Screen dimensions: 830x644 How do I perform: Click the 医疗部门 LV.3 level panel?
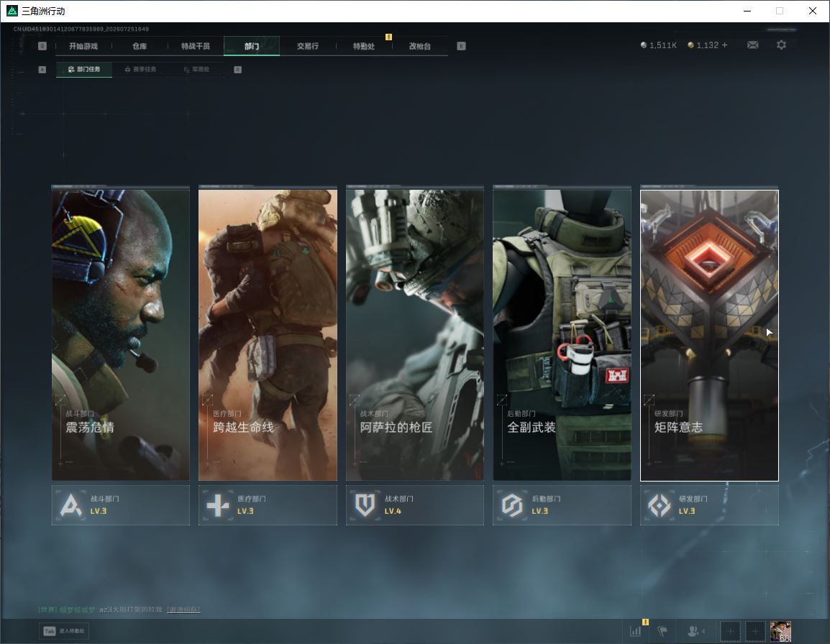(x=268, y=505)
